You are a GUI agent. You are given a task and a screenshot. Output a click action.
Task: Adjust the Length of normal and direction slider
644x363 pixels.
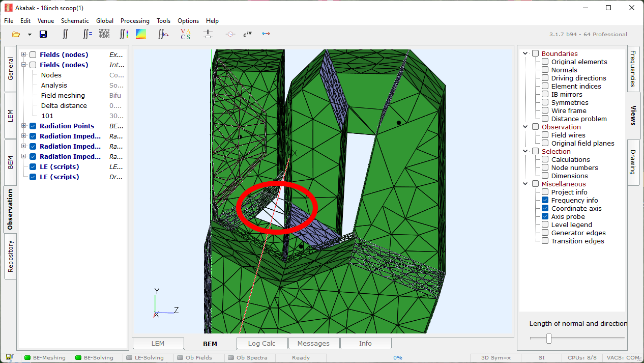tap(548, 338)
